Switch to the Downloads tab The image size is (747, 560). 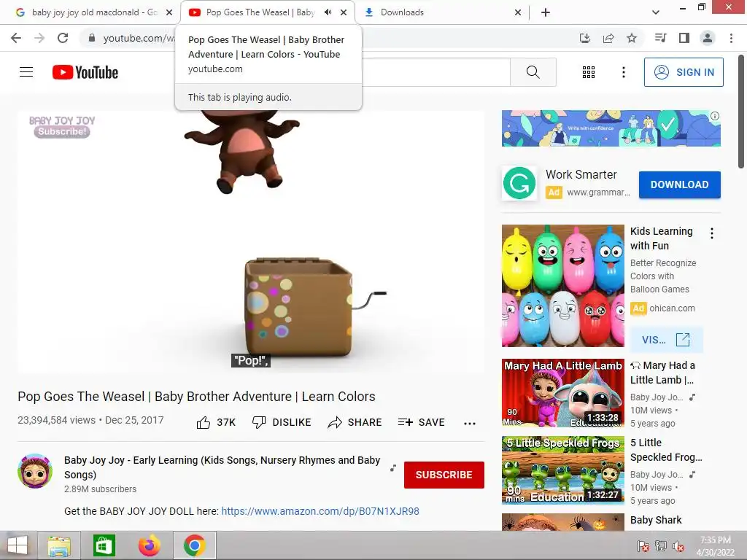pos(442,12)
